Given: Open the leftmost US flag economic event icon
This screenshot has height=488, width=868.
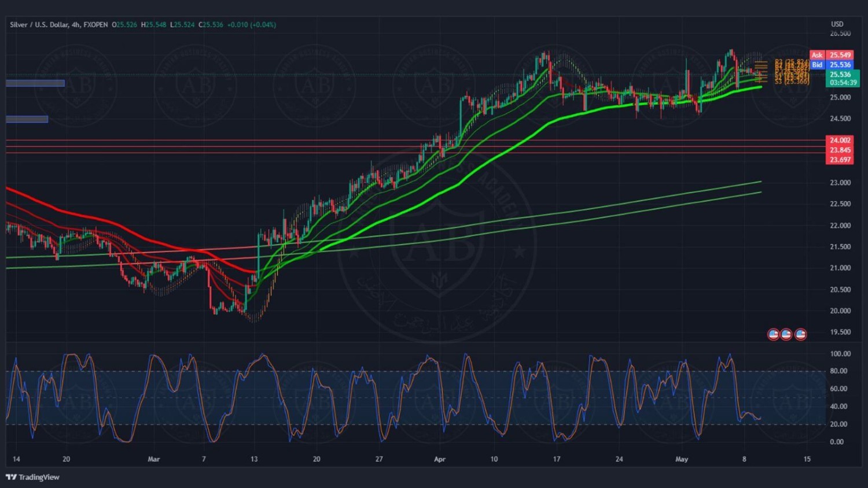Looking at the screenshot, I should coord(773,334).
